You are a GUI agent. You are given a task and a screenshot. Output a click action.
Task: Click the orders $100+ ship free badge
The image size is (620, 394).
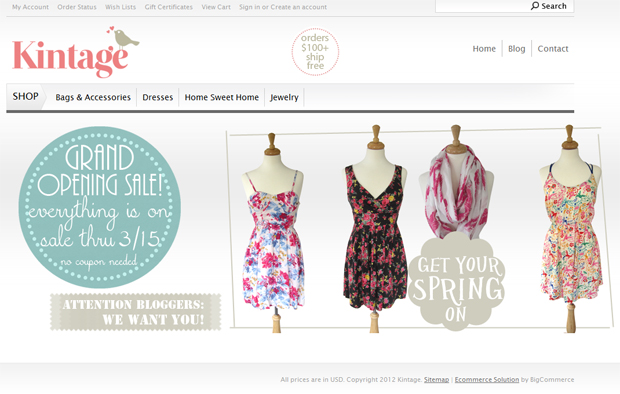click(315, 52)
